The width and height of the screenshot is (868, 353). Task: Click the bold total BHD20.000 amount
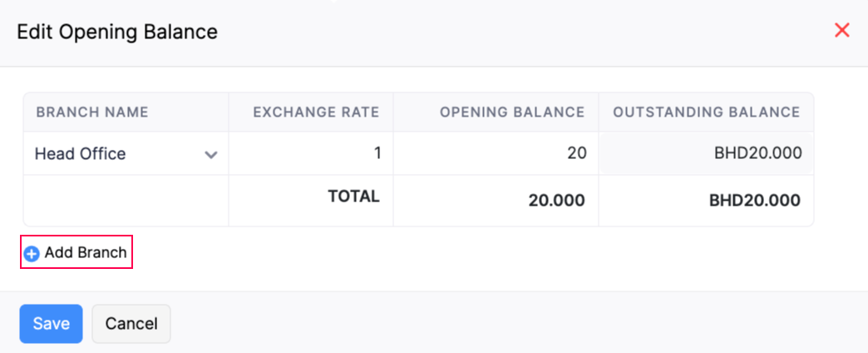[754, 201]
